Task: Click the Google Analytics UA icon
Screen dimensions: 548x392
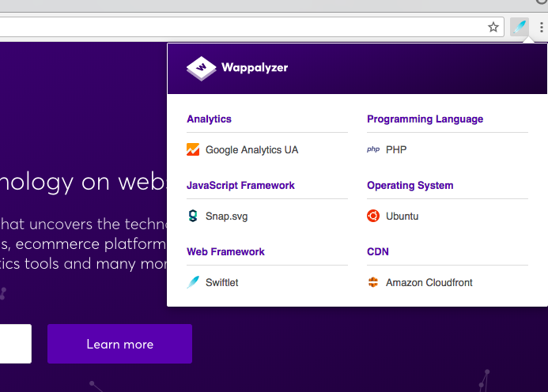Action: 193,149
